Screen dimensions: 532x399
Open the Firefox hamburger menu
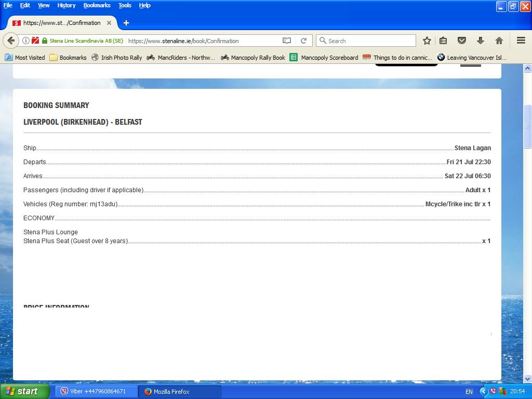point(521,41)
